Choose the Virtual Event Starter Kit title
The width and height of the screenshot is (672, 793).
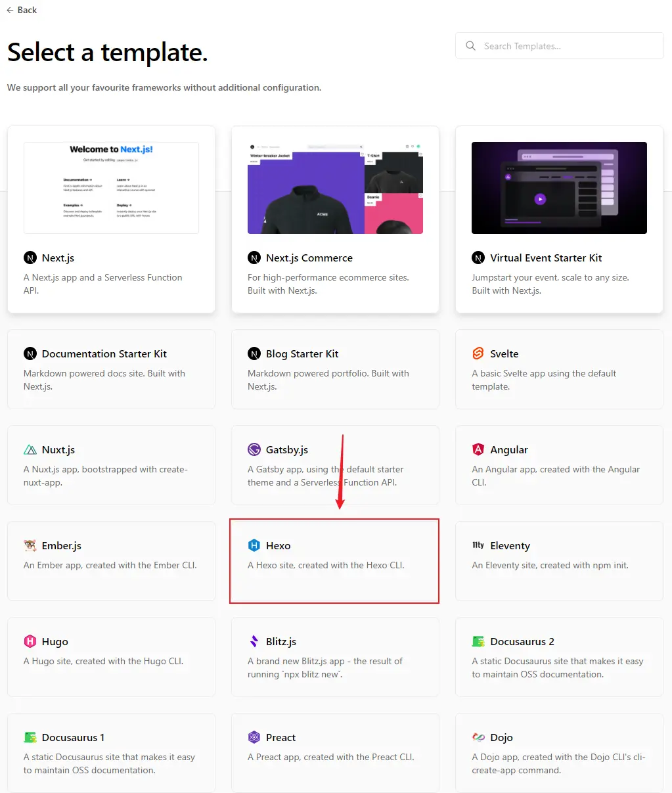click(546, 258)
